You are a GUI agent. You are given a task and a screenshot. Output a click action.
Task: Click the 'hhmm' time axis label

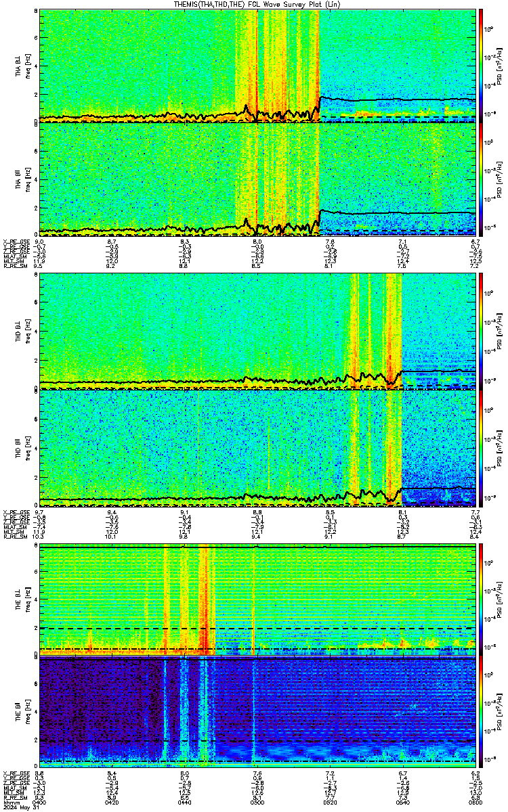pyautogui.click(x=10, y=803)
